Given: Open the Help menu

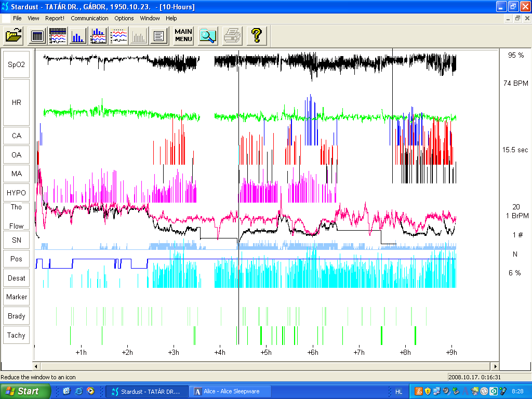Looking at the screenshot, I should pyautogui.click(x=171, y=18).
